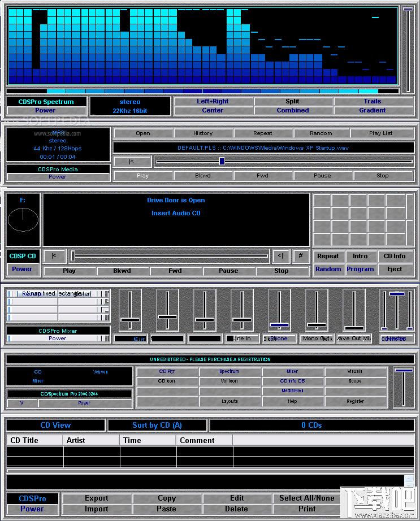Click Export in the CD database panel

pos(97,498)
